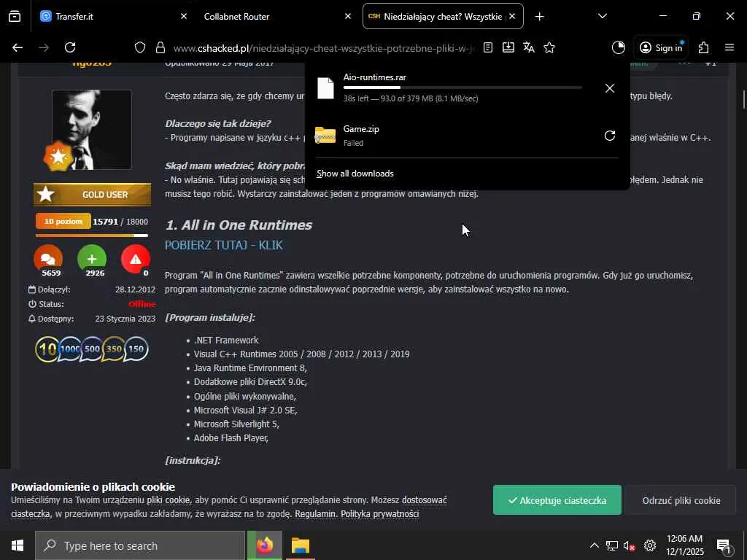Viewport: 747px width, 560px height.
Task: Open a new browser tab
Action: (539, 17)
